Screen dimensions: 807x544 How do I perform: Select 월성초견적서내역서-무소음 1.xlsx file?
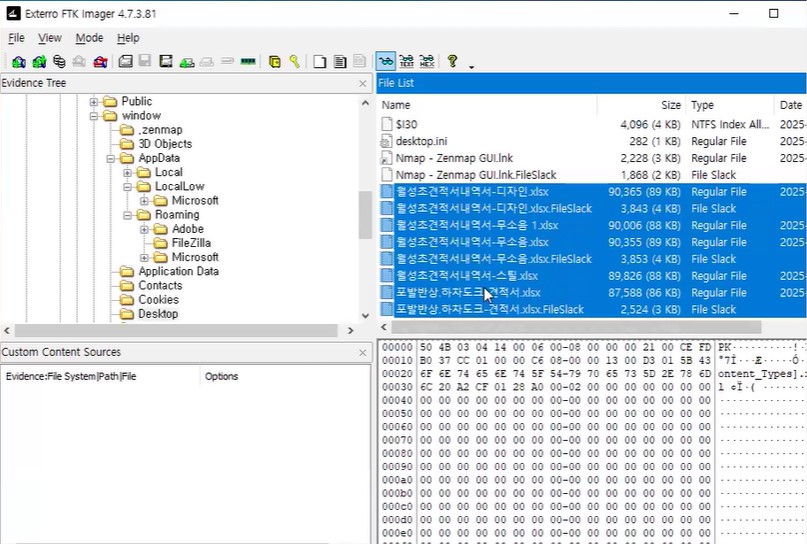point(477,225)
